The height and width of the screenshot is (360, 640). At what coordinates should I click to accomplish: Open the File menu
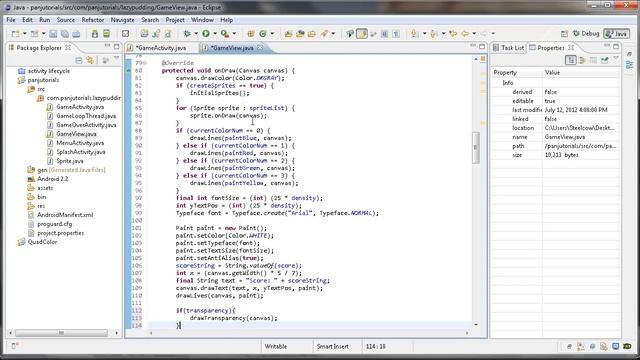point(11,20)
